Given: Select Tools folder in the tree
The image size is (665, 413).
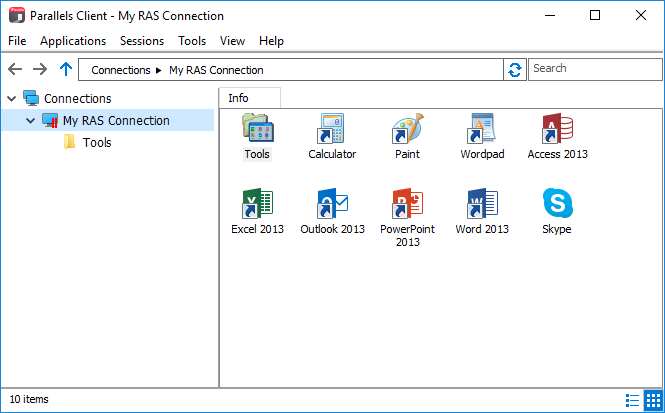Looking at the screenshot, I should 96,143.
